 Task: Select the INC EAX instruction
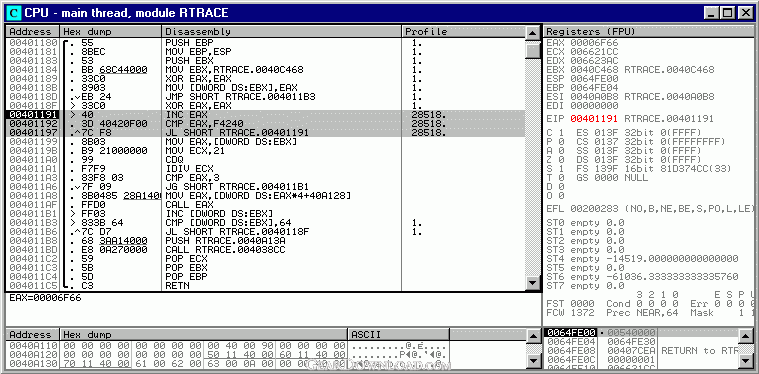click(186, 115)
